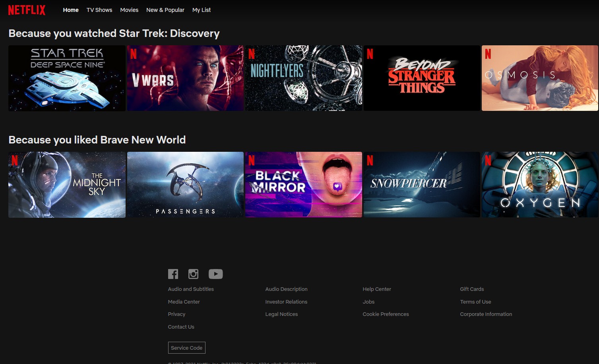Open My List in navigation
The width and height of the screenshot is (599, 364).
202,10
